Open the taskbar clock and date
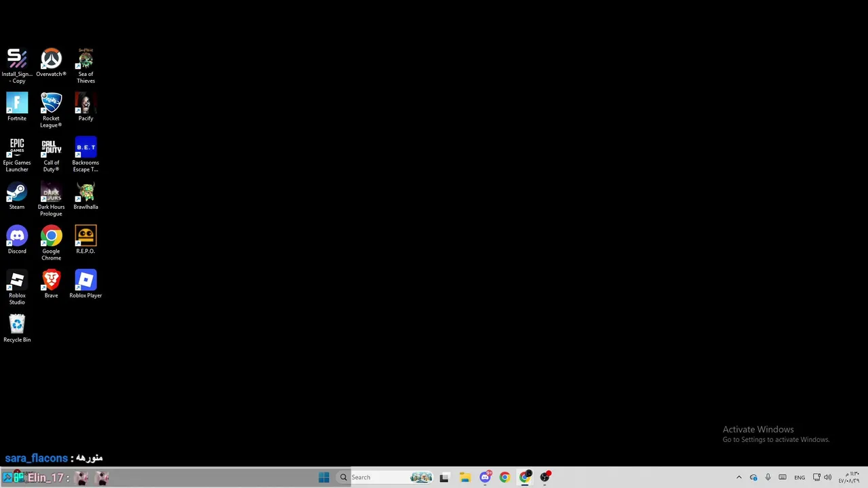Viewport: 868px width, 488px height. (x=849, y=477)
